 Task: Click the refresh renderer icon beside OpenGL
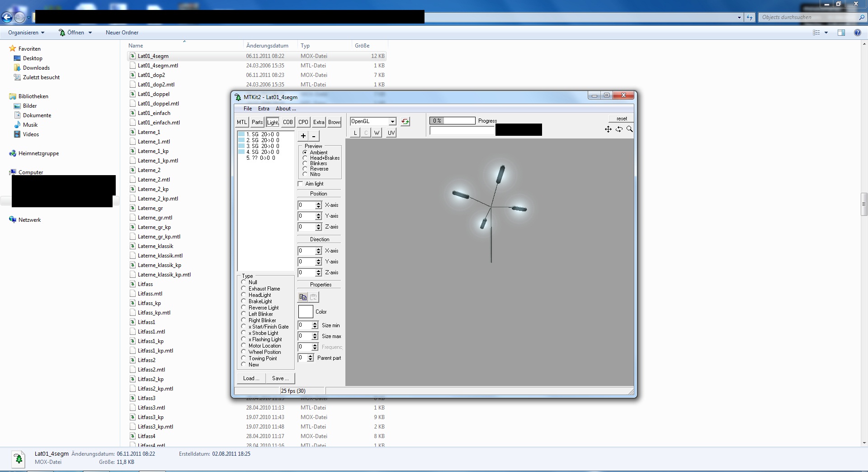pyautogui.click(x=406, y=122)
